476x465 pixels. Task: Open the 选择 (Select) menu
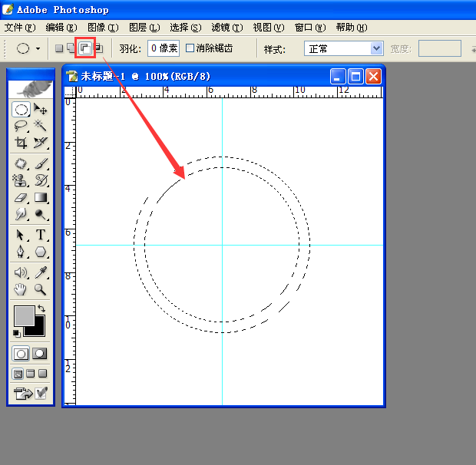186,28
